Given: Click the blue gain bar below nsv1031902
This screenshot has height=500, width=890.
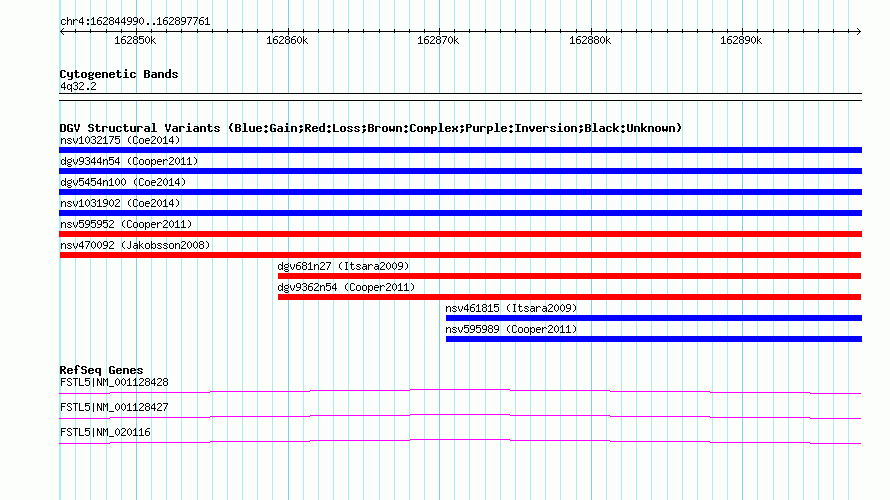Looking at the screenshot, I should (x=460, y=213).
